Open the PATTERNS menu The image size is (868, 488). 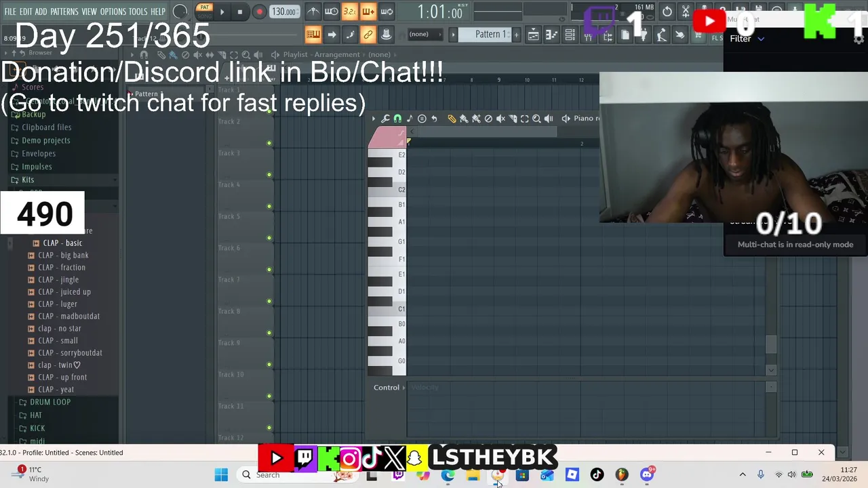pyautogui.click(x=64, y=12)
